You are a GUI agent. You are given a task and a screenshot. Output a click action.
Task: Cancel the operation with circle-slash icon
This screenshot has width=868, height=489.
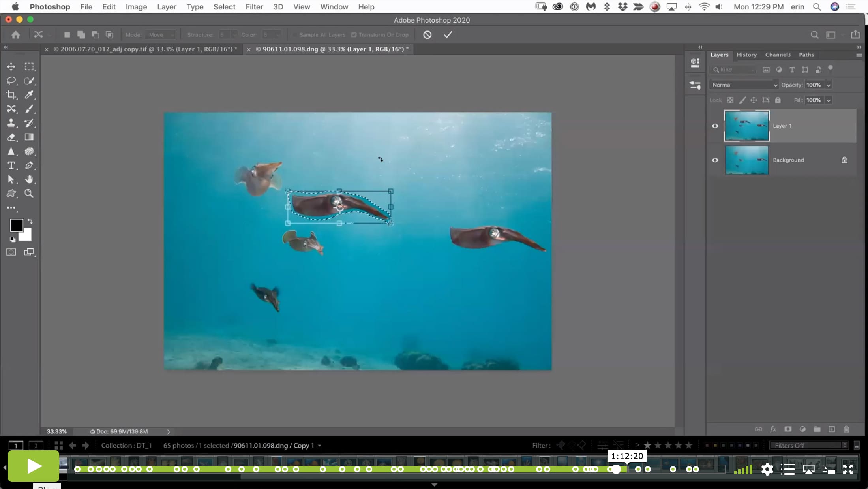[427, 35]
